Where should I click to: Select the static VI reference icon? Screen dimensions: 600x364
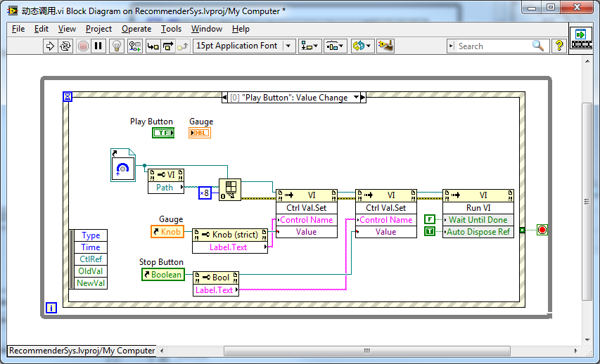point(123,165)
